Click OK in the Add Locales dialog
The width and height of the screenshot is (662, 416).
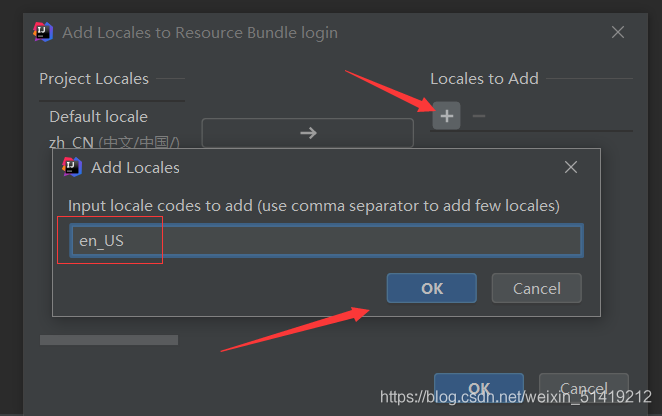click(x=432, y=288)
